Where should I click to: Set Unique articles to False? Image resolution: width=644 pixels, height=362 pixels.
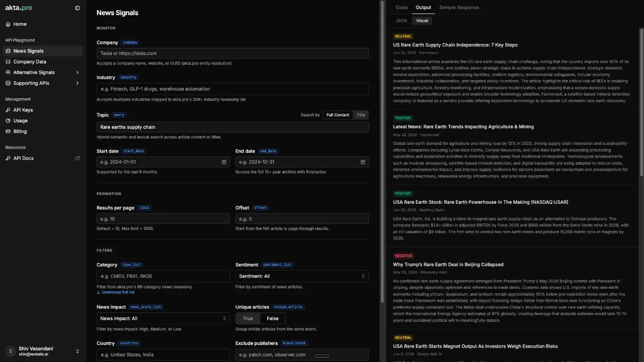273,318
